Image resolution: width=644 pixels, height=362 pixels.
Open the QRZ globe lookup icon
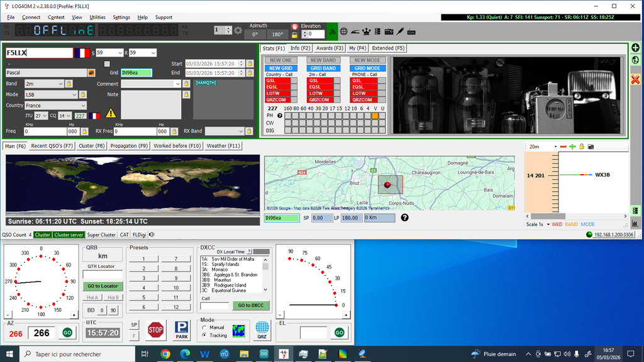[262, 330]
